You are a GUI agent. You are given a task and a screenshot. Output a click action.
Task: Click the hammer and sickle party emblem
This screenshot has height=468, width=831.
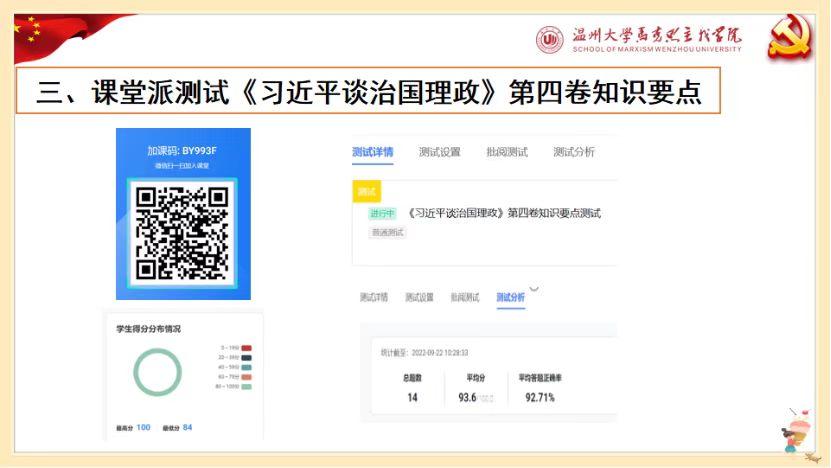click(789, 38)
